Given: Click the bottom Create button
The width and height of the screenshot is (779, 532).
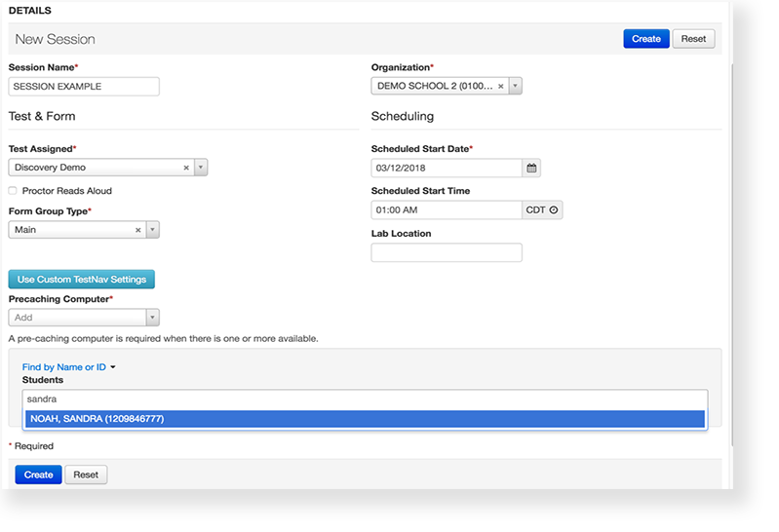Looking at the screenshot, I should pyautogui.click(x=38, y=475).
